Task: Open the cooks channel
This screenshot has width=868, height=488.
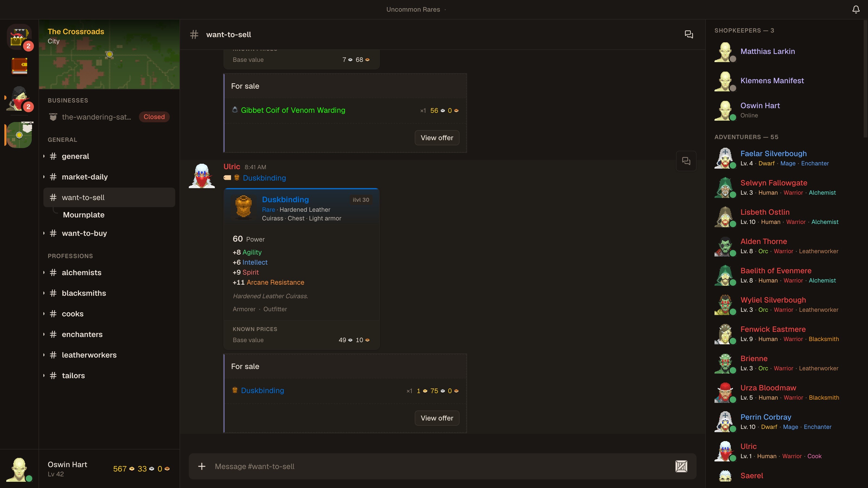Action: [x=109, y=314]
